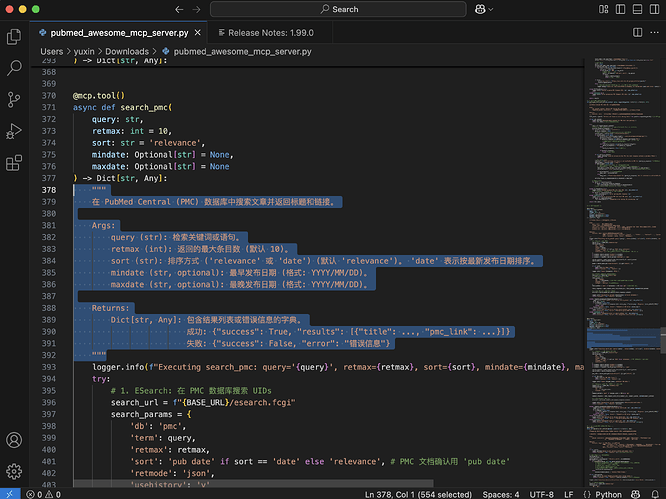Select the pubmed_awesome_mcp_server.py file breadcrumb
The height and width of the screenshot is (499, 666).
pos(242,51)
